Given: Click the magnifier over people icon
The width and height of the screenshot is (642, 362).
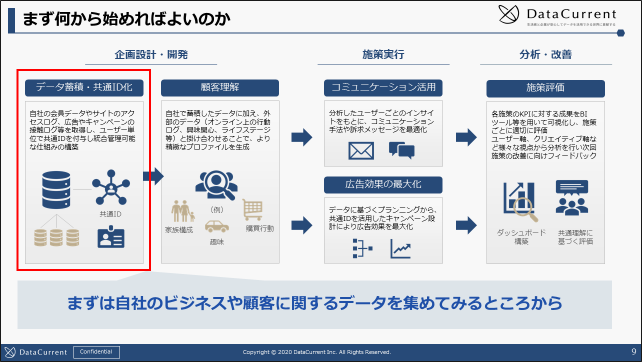Looking at the screenshot, I should (217, 186).
